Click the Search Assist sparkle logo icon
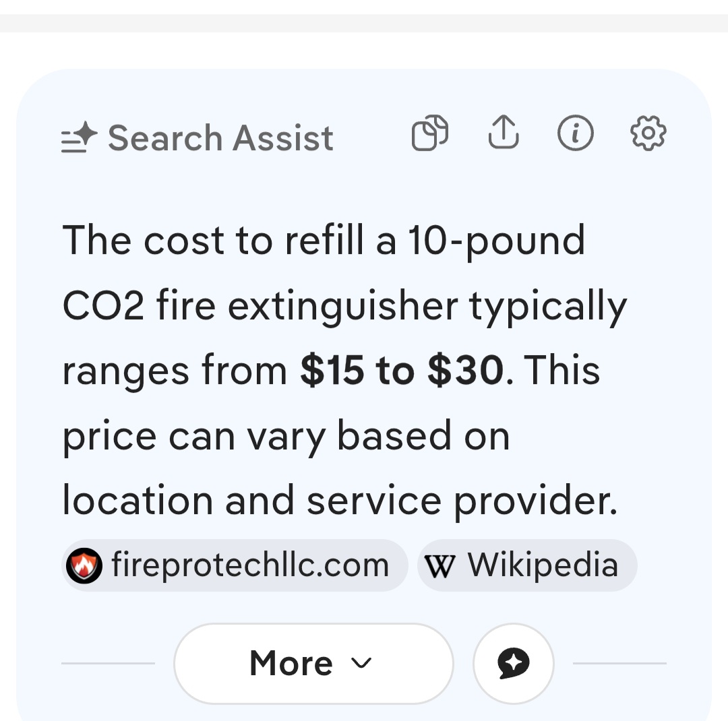Viewport: 728px width, 721px height. tap(77, 137)
